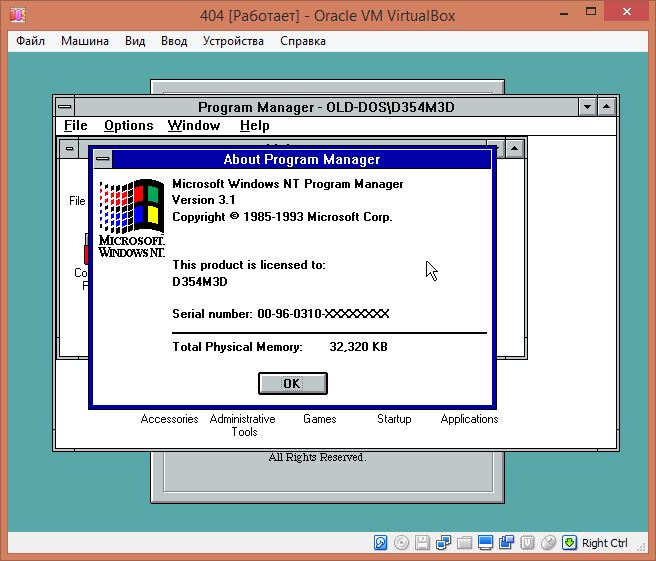Open the File menu in Program Manager
This screenshot has height=561, width=656.
[x=76, y=126]
